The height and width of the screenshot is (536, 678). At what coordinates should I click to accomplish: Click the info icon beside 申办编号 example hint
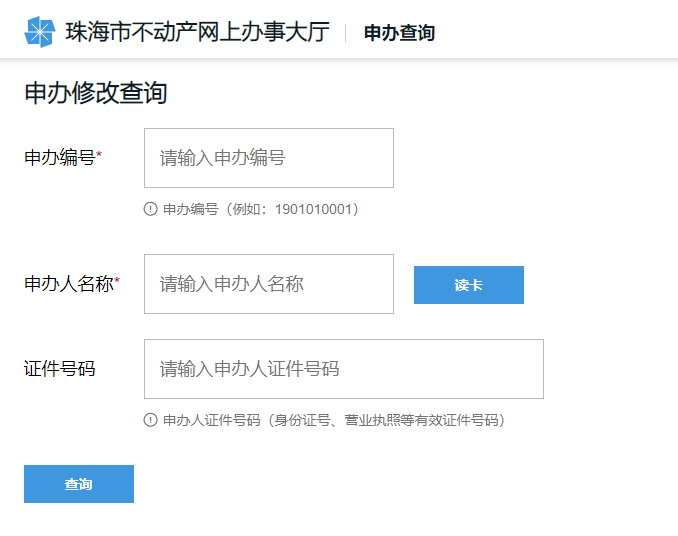point(151,210)
